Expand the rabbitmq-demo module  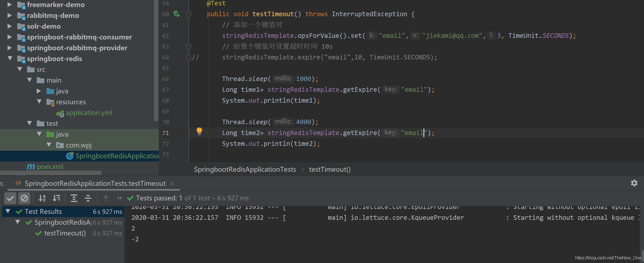[x=9, y=15]
